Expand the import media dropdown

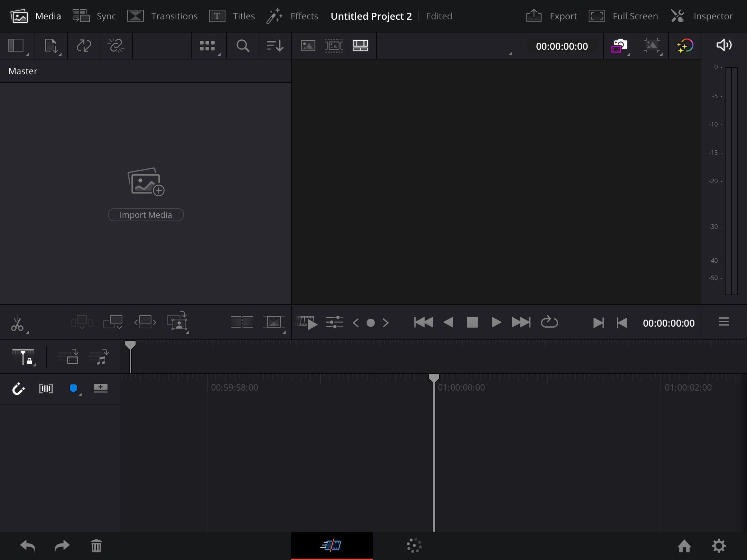point(51,46)
